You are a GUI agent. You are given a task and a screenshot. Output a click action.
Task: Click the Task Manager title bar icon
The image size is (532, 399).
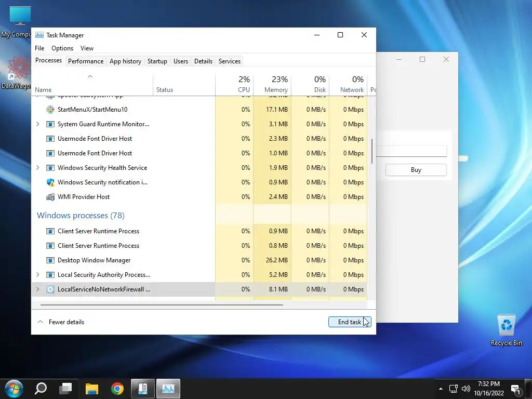pyautogui.click(x=39, y=35)
